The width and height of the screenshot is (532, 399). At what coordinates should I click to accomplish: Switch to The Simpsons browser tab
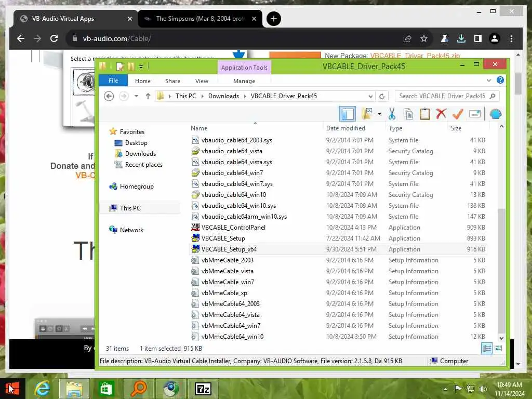tap(199, 19)
